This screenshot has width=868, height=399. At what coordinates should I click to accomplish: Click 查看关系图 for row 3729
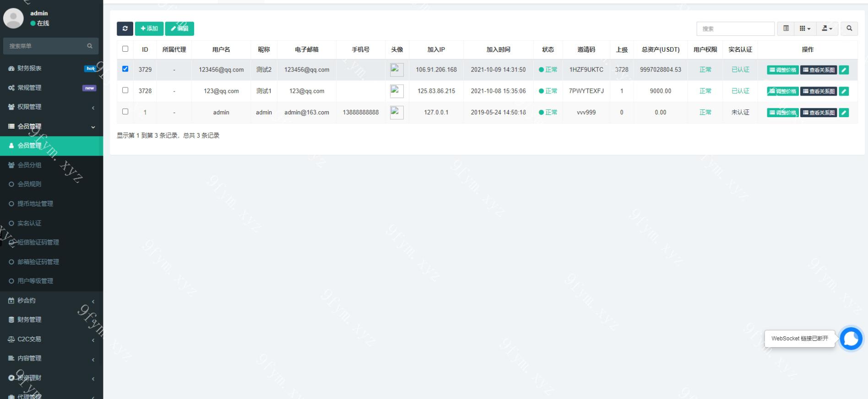coord(819,70)
